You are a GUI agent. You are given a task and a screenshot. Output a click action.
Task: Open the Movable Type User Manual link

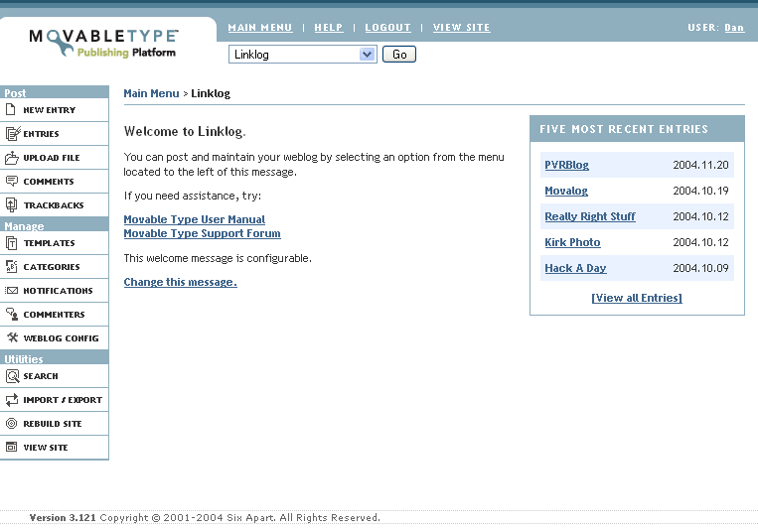pyautogui.click(x=194, y=219)
